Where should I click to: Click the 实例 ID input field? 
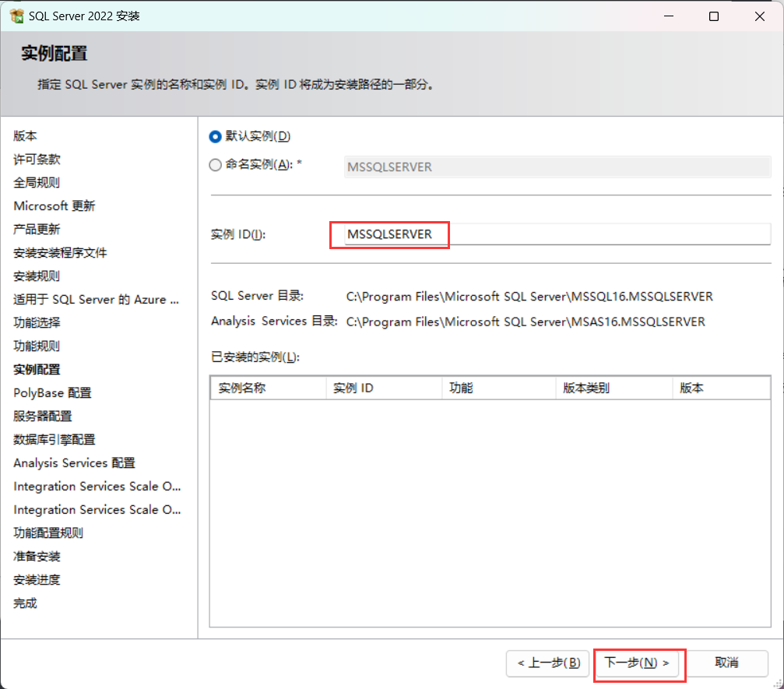[557, 234]
